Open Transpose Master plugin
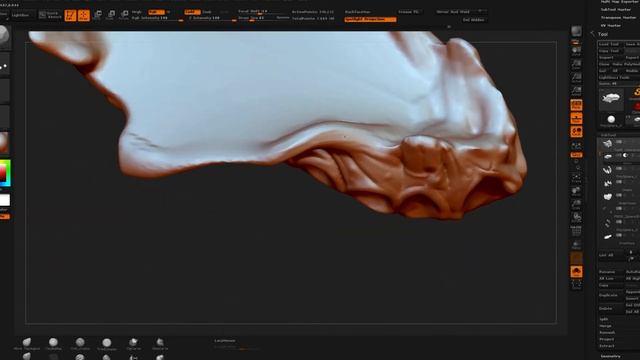Image resolution: width=640 pixels, height=360 pixels. tap(618, 18)
